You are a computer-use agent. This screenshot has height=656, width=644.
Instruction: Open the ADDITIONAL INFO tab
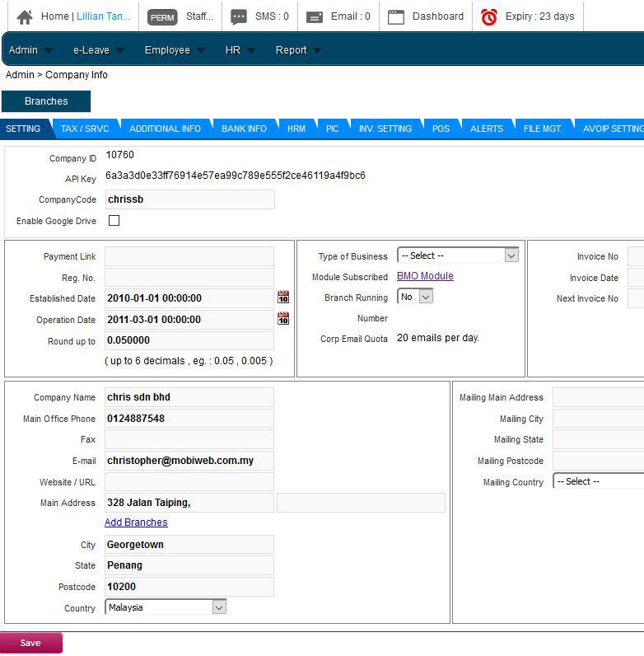(x=165, y=129)
